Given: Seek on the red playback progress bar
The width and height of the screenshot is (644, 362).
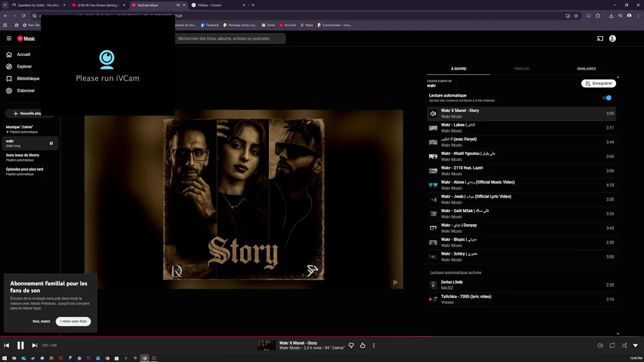Looking at the screenshot, I should click(x=322, y=336).
